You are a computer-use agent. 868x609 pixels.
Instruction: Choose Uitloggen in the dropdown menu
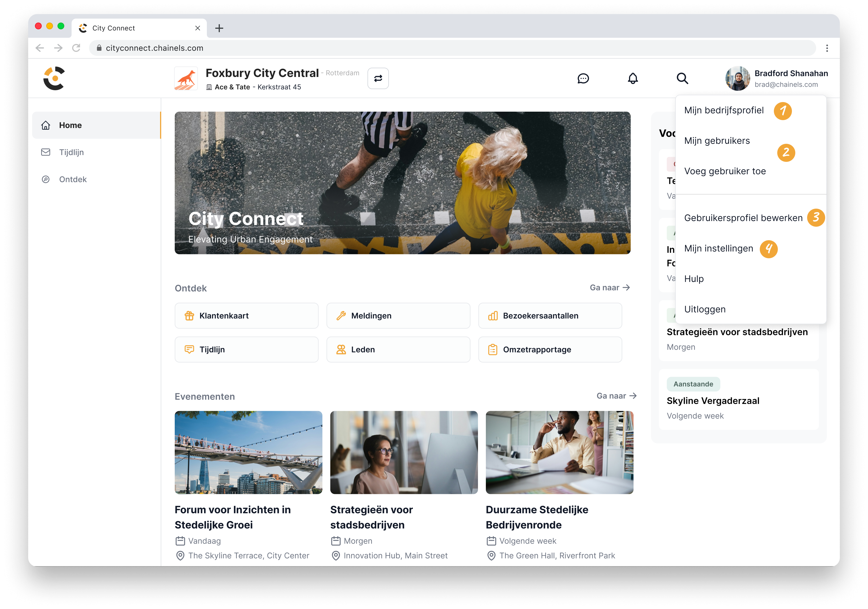pyautogui.click(x=705, y=309)
